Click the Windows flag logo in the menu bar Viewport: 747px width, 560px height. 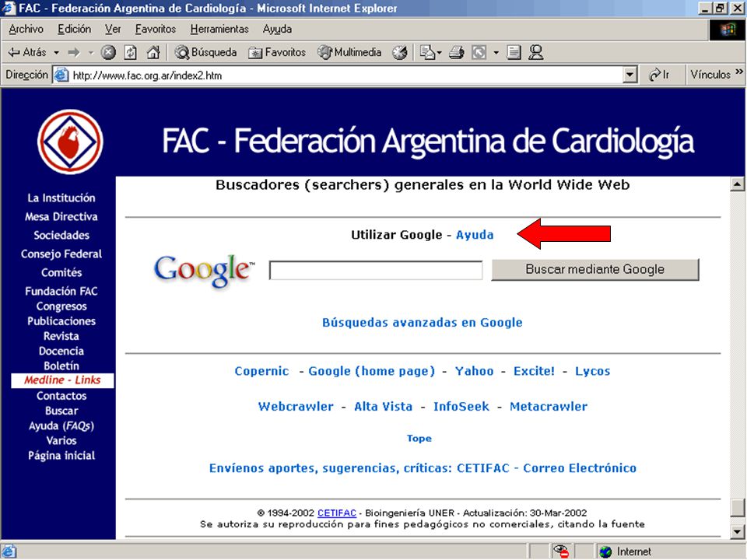[728, 30]
